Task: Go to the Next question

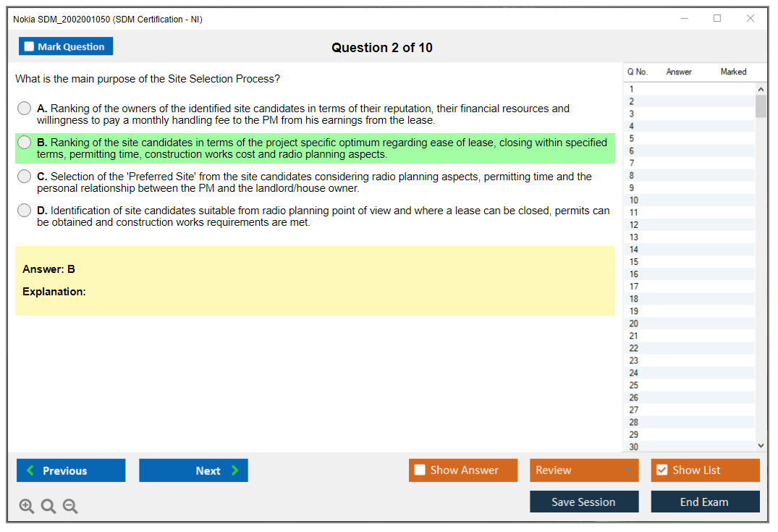Action: click(x=193, y=470)
